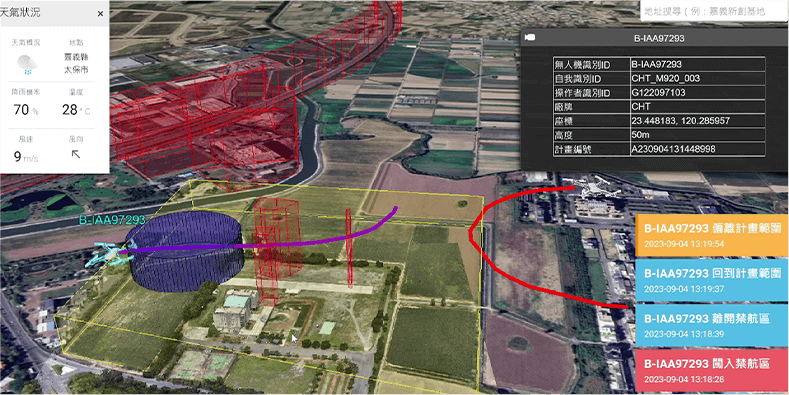Click the B-IAA97293 info panel title

(659, 38)
